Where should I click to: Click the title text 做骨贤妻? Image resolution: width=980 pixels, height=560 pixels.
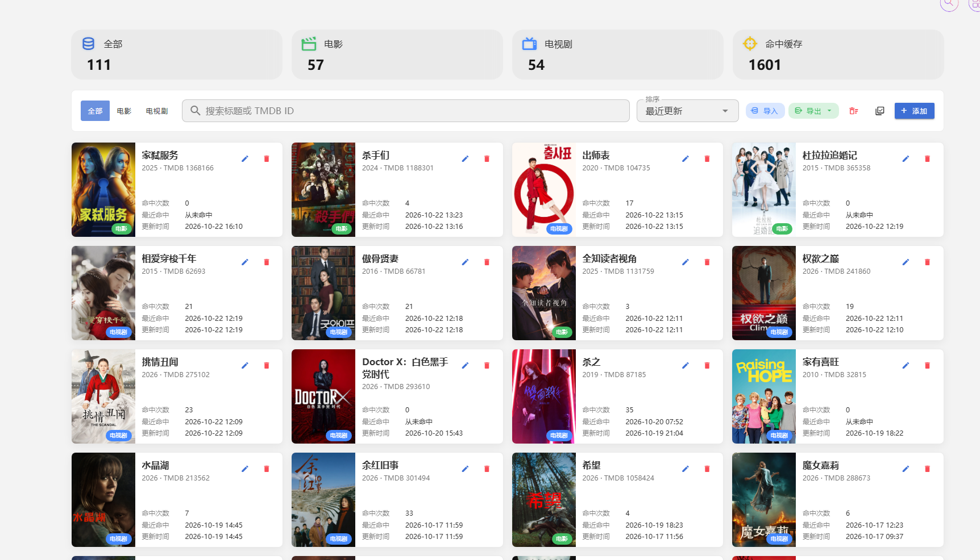coord(380,258)
